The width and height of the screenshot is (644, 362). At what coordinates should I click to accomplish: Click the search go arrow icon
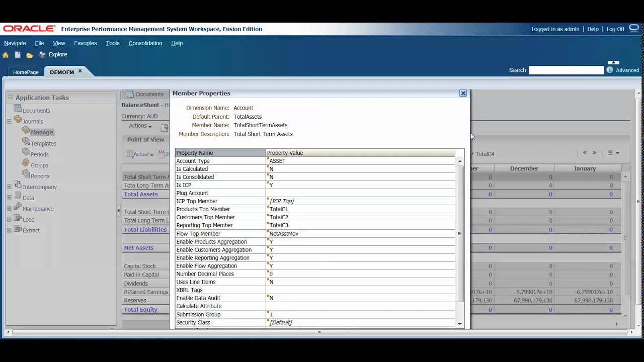tap(610, 70)
